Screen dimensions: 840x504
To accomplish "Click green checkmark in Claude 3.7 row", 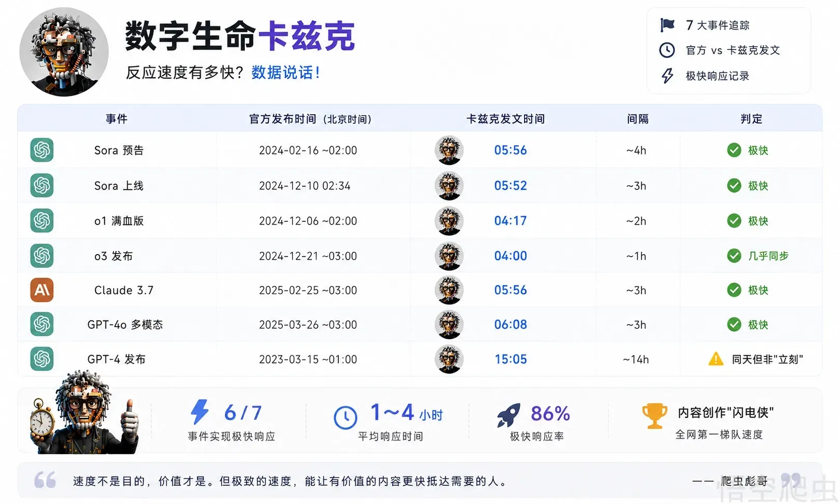I will (734, 290).
